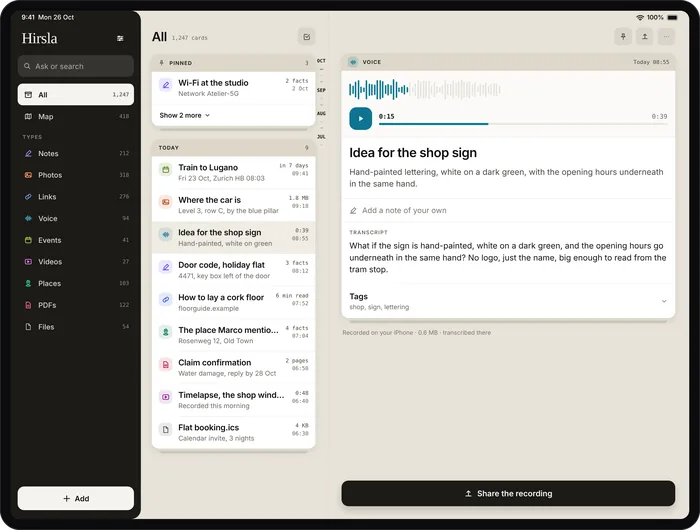The image size is (700, 530).
Task: Click note icon on Door code card
Action: coord(166,267)
